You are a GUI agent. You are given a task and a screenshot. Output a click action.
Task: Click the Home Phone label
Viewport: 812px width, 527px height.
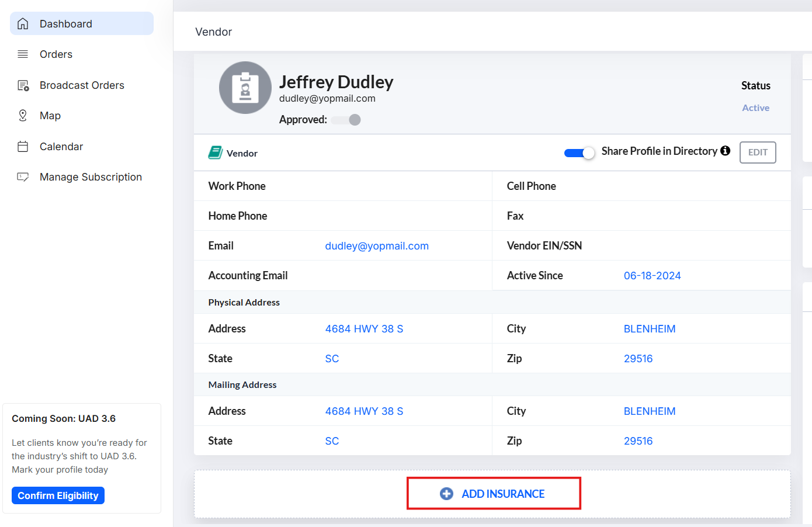click(237, 216)
